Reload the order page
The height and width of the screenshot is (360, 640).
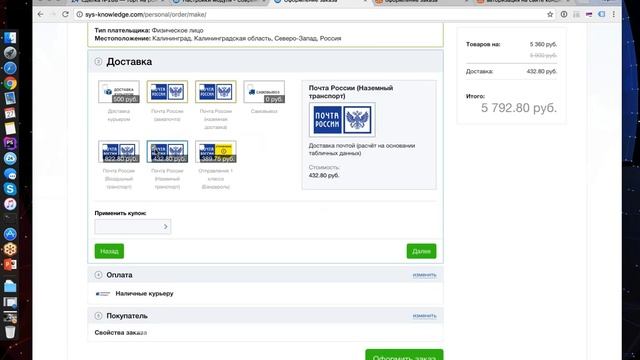(x=65, y=14)
